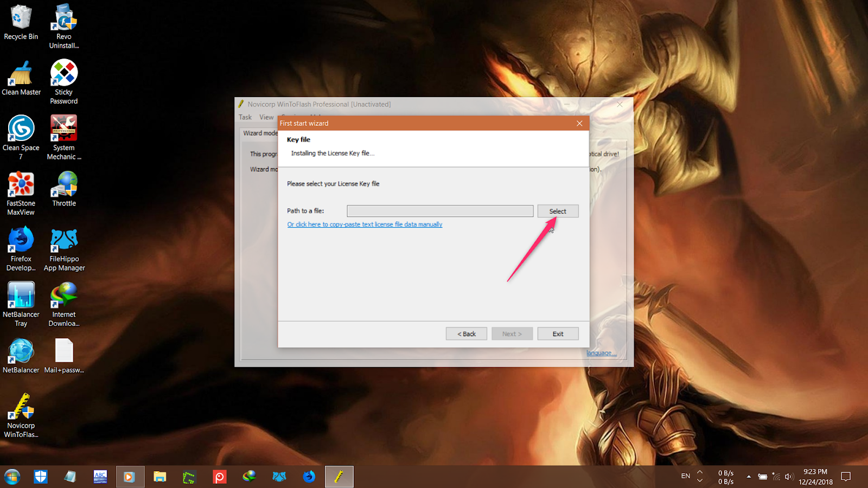Image resolution: width=868 pixels, height=488 pixels.
Task: Go Back in the First start wizard
Action: [466, 334]
